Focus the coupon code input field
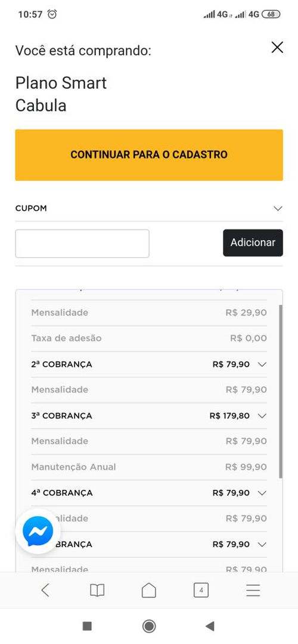 coord(82,243)
